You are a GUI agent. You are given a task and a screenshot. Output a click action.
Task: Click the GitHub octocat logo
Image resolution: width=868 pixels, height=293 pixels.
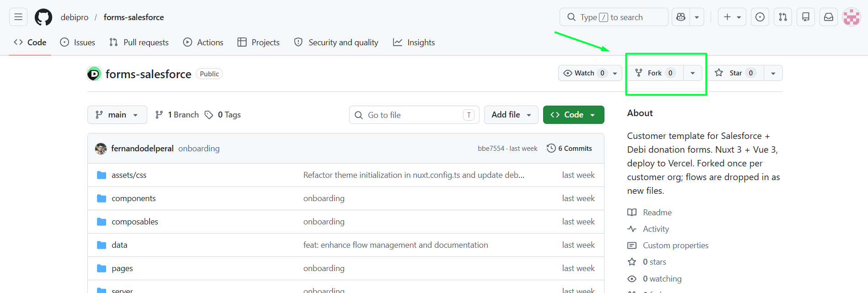pyautogui.click(x=43, y=17)
